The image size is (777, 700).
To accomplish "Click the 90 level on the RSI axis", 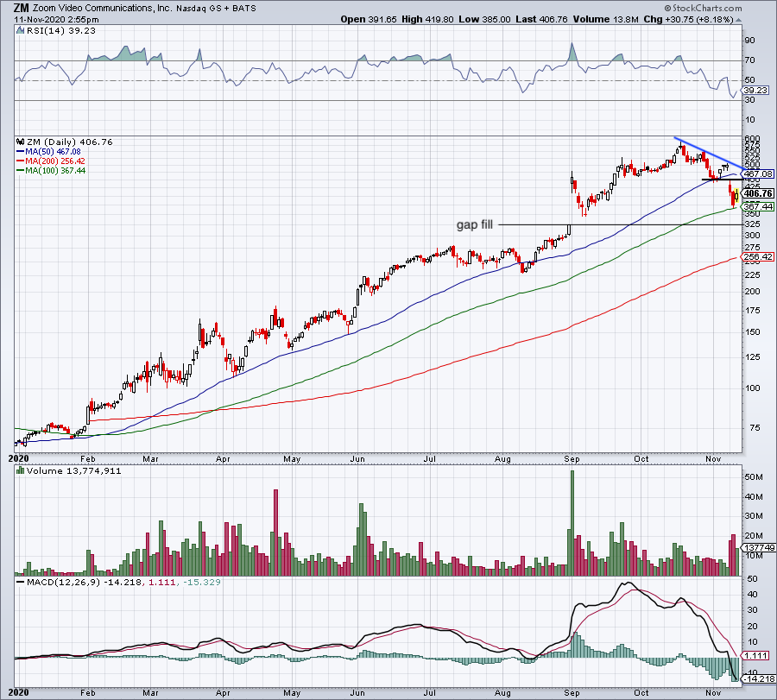I will [749, 40].
